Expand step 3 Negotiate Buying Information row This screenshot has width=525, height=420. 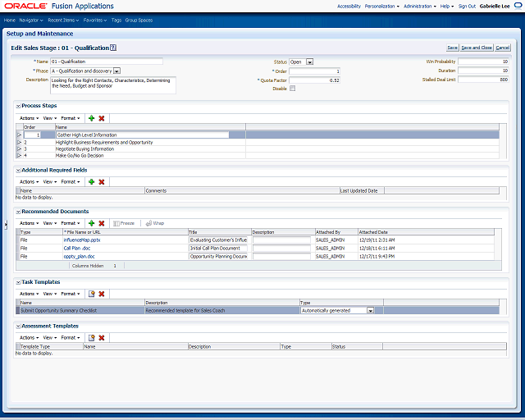(x=19, y=149)
